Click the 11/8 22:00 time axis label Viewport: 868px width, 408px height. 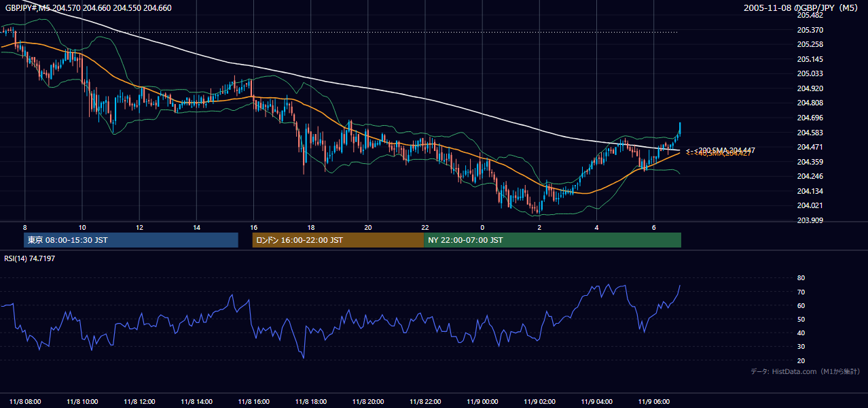coord(425,401)
